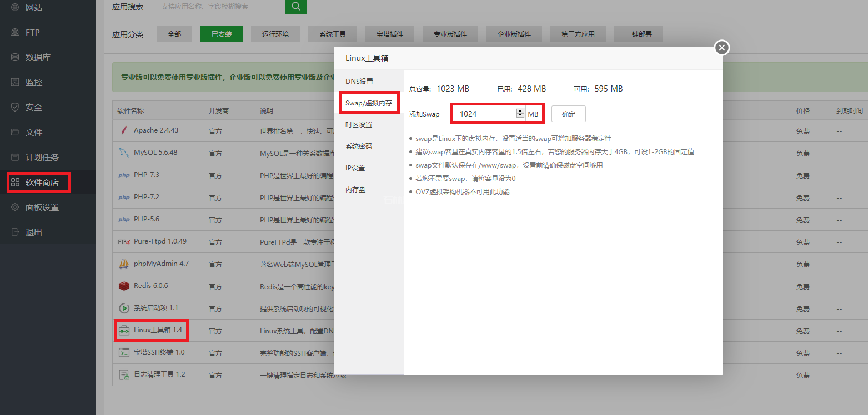The height and width of the screenshot is (415, 868).
Task: Click the 日志清理工具 icon
Action: click(123, 375)
